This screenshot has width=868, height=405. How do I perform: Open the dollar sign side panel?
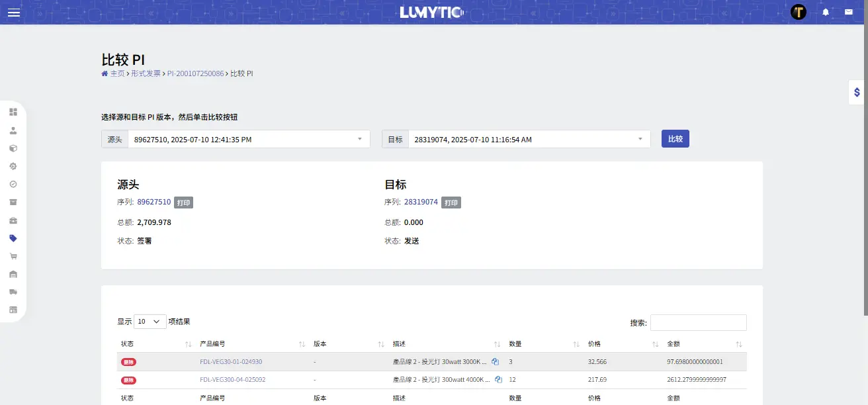pyautogui.click(x=857, y=93)
